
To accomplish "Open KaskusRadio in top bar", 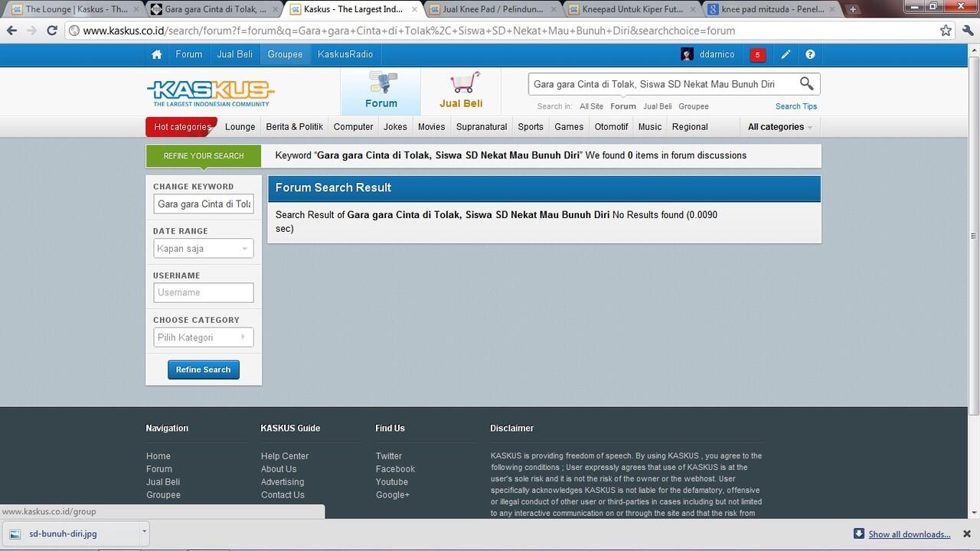I will (345, 54).
